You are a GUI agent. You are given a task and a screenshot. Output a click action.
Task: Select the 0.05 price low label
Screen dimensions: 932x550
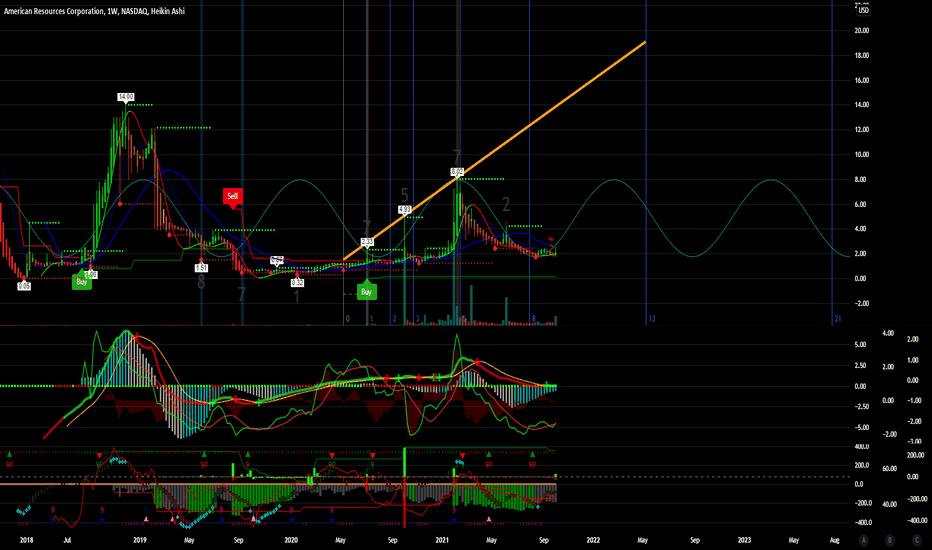click(24, 286)
